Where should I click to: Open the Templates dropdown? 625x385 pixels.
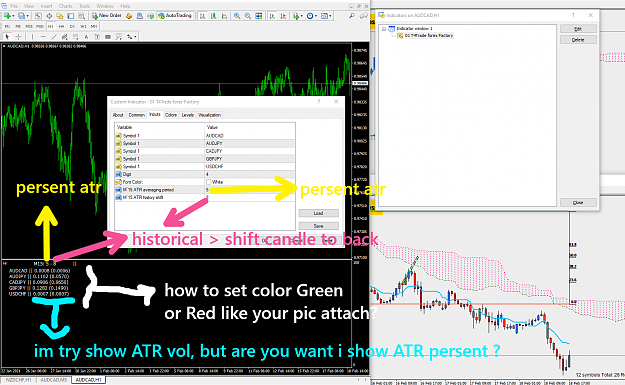(326, 16)
